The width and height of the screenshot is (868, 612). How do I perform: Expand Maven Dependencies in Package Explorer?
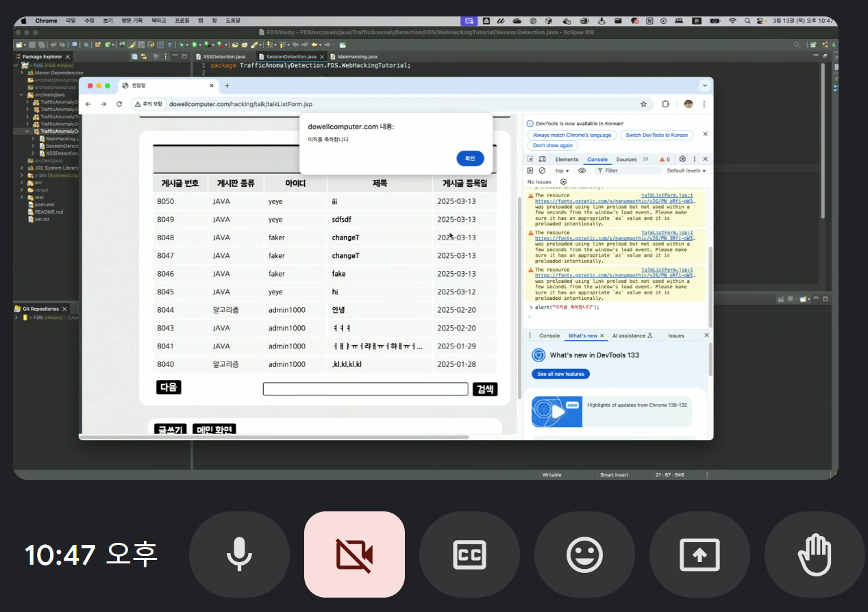22,73
